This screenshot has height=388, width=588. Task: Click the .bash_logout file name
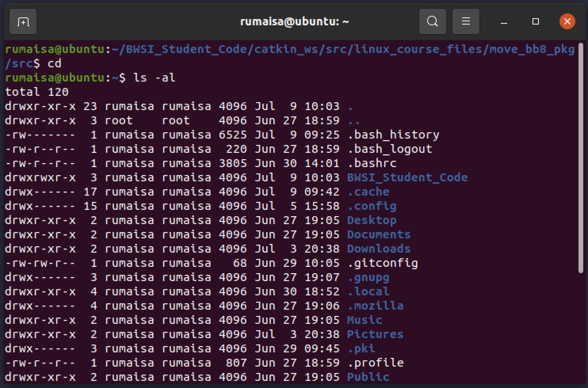[x=390, y=149]
